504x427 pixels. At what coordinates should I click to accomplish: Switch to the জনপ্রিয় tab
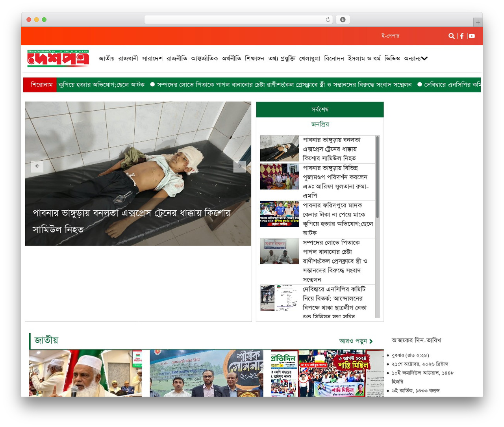click(320, 124)
